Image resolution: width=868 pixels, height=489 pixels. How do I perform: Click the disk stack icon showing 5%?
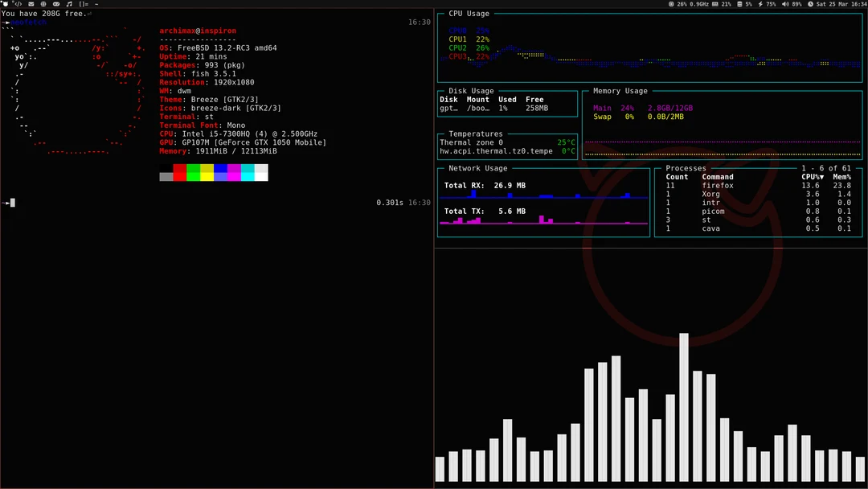739,4
